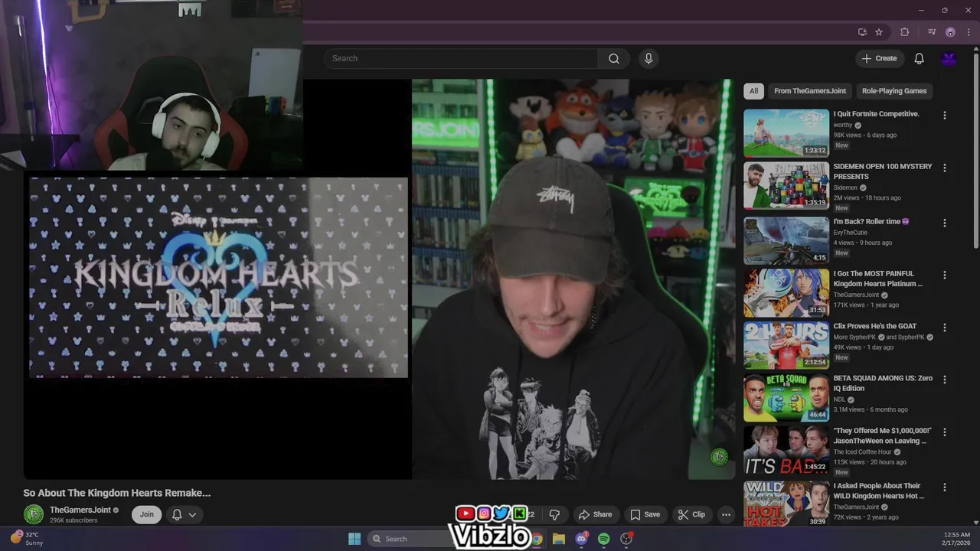The image size is (980, 551).
Task: Bookmark this page with the star icon
Action: [x=879, y=32]
